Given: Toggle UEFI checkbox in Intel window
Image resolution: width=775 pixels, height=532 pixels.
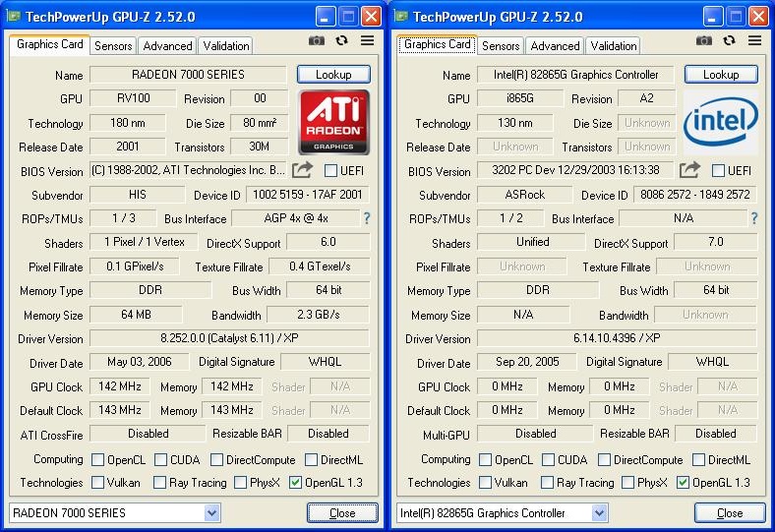Looking at the screenshot, I should click(x=718, y=171).
